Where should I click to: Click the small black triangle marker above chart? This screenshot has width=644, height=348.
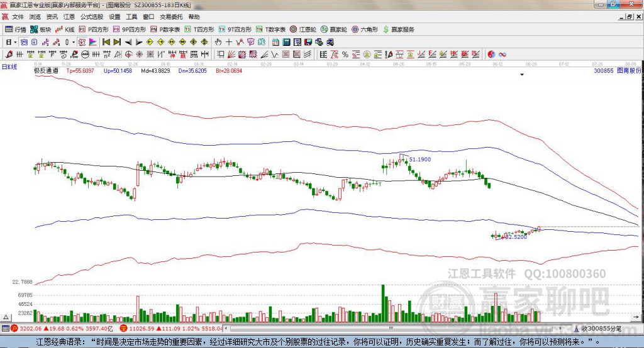pos(522,75)
